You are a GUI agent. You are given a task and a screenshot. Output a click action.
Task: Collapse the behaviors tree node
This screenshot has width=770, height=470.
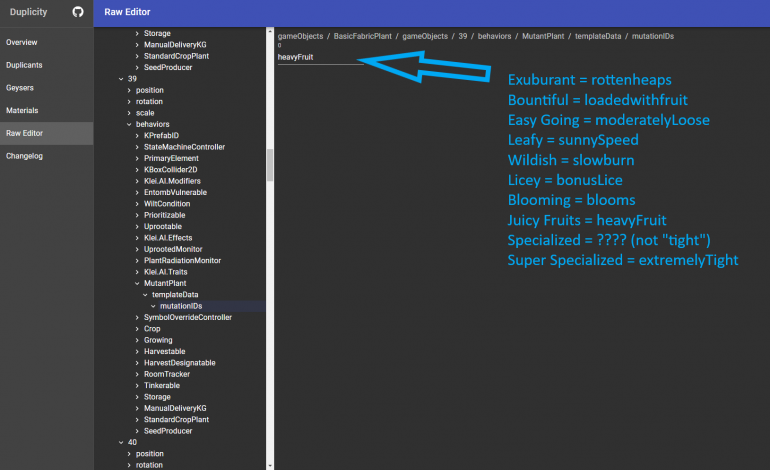(x=128, y=124)
